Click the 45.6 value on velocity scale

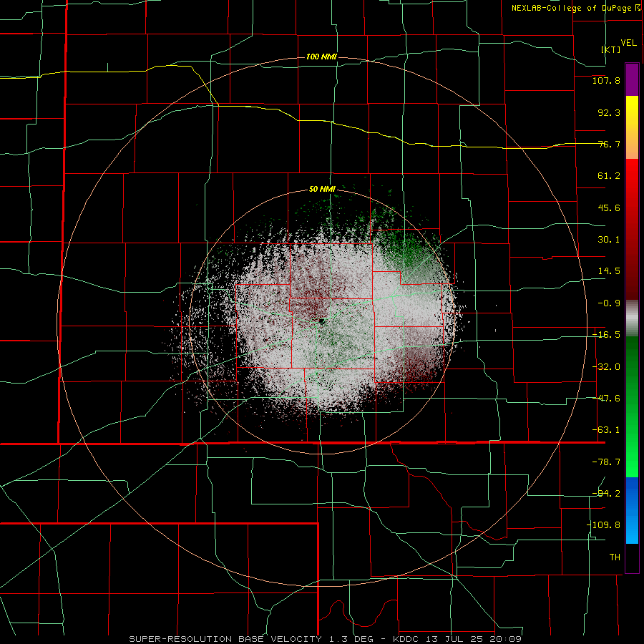click(x=609, y=208)
